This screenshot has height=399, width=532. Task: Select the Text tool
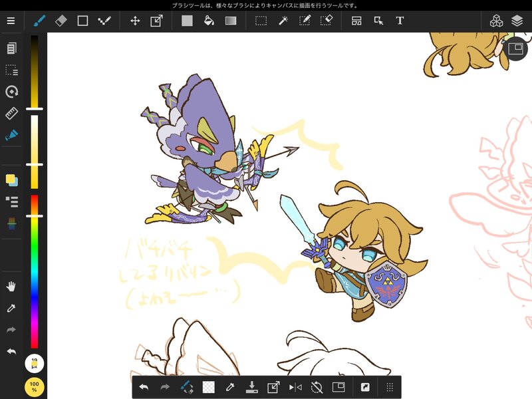400,21
